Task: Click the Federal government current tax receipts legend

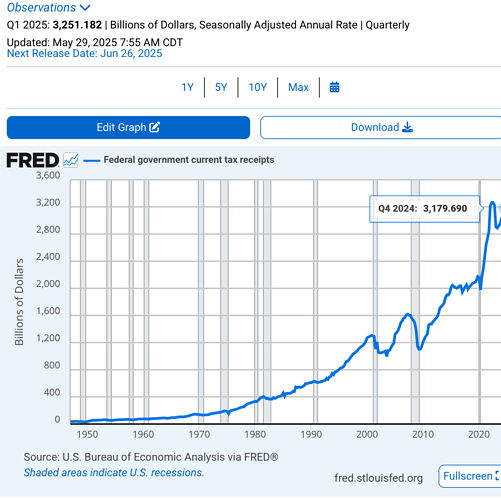Action: point(189,160)
